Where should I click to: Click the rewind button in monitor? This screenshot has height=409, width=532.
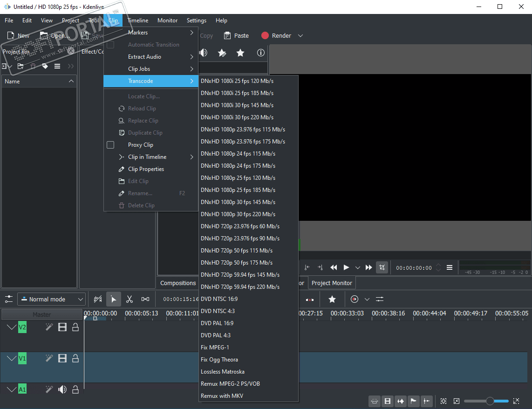tap(334, 267)
